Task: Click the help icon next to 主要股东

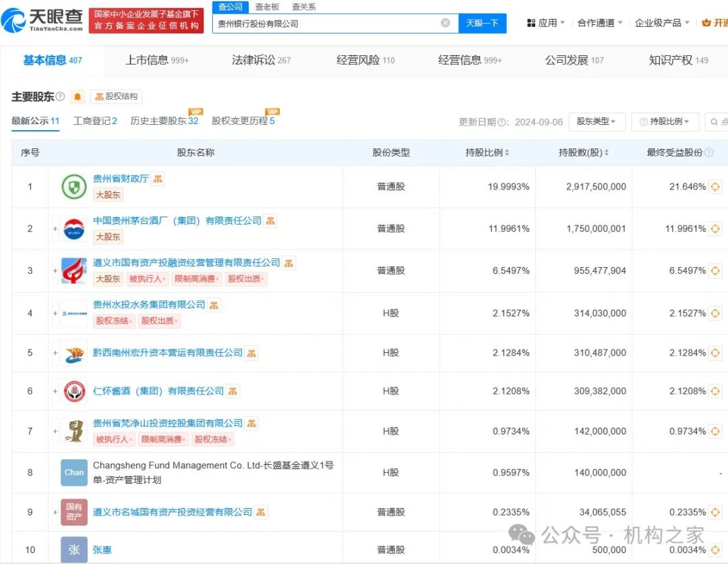Action: (61, 96)
